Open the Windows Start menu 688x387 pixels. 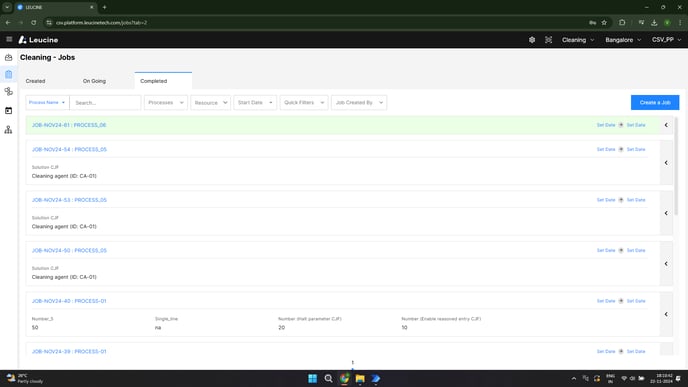pyautogui.click(x=312, y=379)
